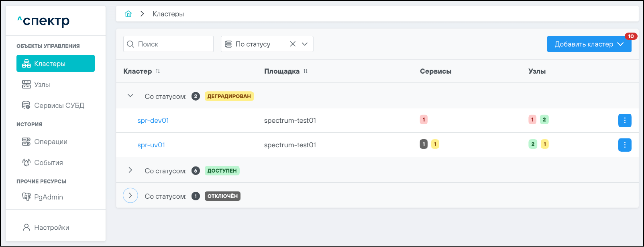Click the yellow nodes badge for spr-uv01
This screenshot has height=247, width=644.
coord(544,144)
